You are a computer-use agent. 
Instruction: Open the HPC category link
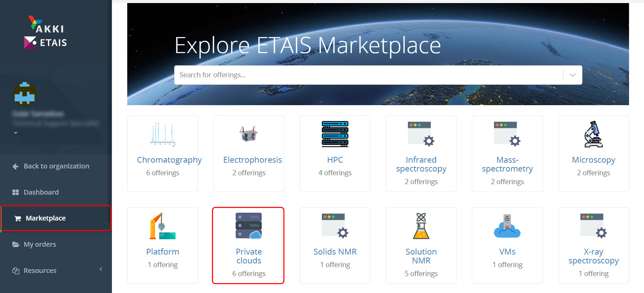pos(335,160)
